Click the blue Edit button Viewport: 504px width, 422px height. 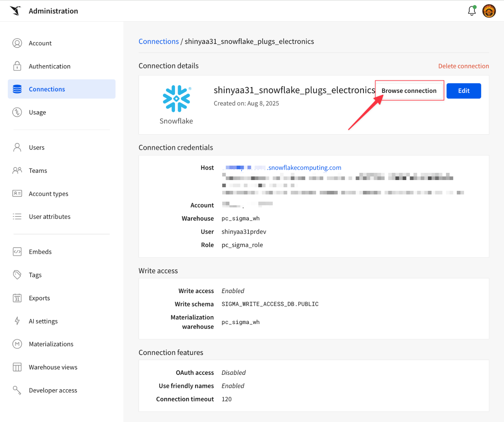click(464, 91)
